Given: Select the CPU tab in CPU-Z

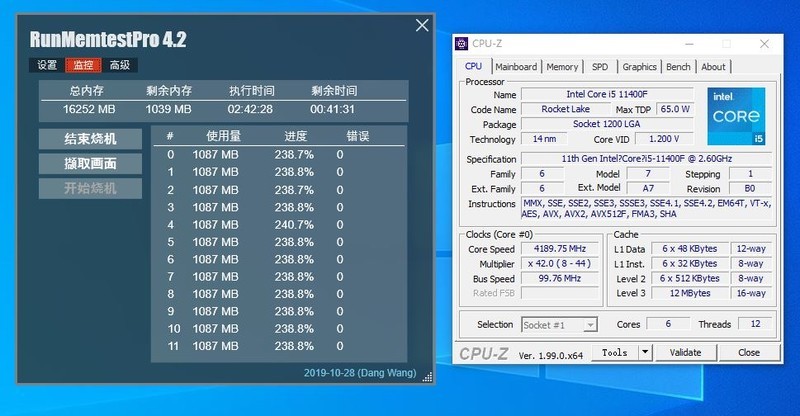Looking at the screenshot, I should click(473, 66).
